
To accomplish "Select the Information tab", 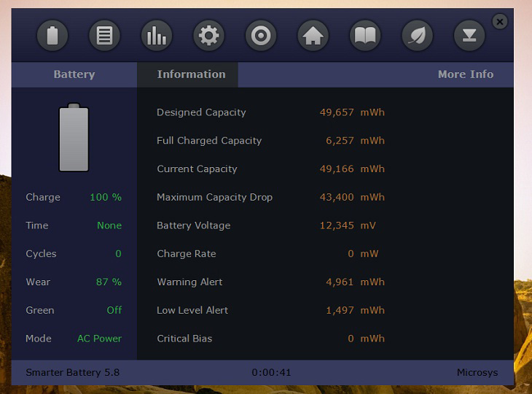I will [191, 74].
